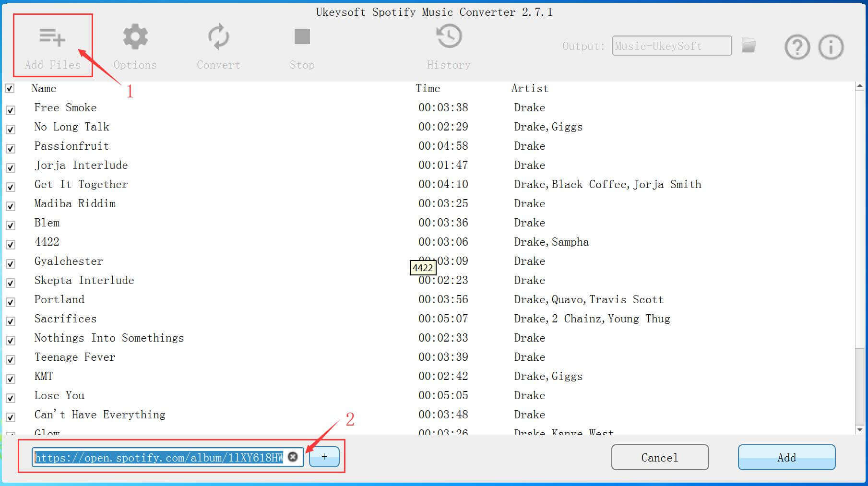
Task: Click the scrollbar down arrow
Action: (x=859, y=430)
